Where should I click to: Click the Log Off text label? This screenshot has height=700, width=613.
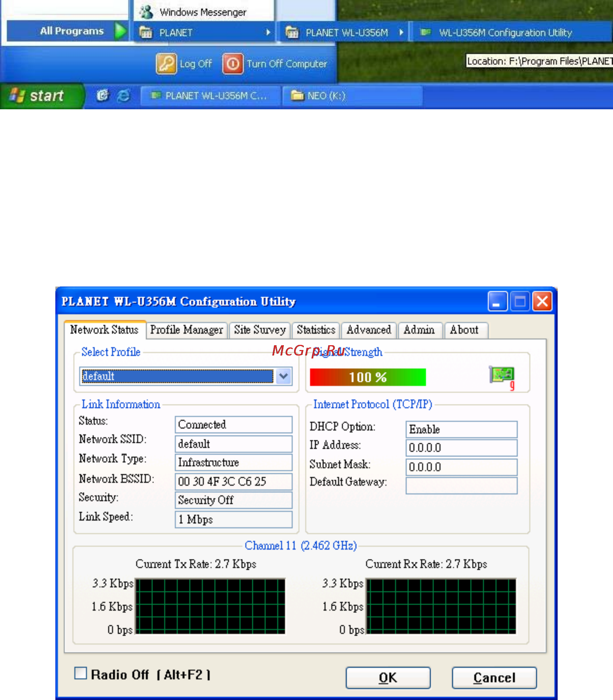pos(196,64)
